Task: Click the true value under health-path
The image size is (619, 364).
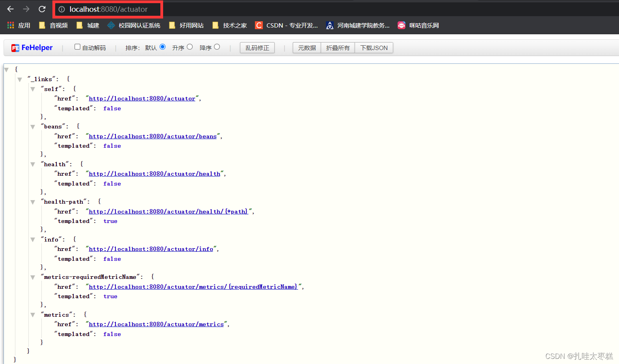Action: (x=110, y=221)
